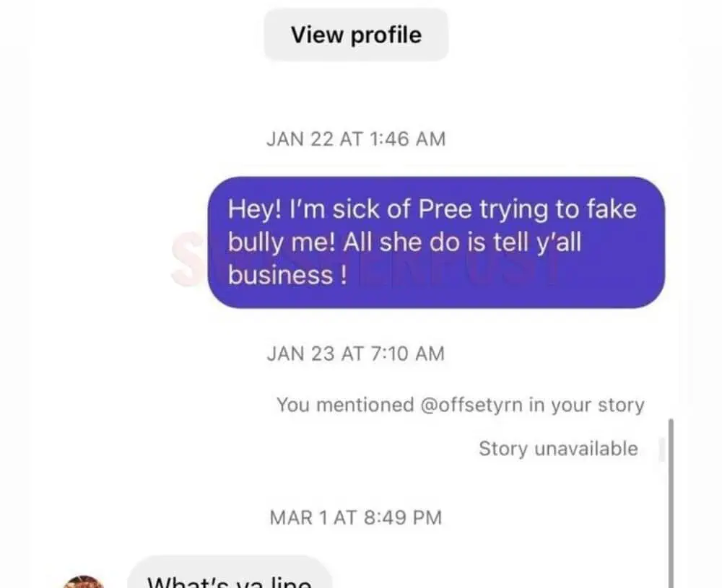722x588 pixels.
Task: Click the JAN 22 AT 1:46 AM timestamp
Action: point(355,139)
